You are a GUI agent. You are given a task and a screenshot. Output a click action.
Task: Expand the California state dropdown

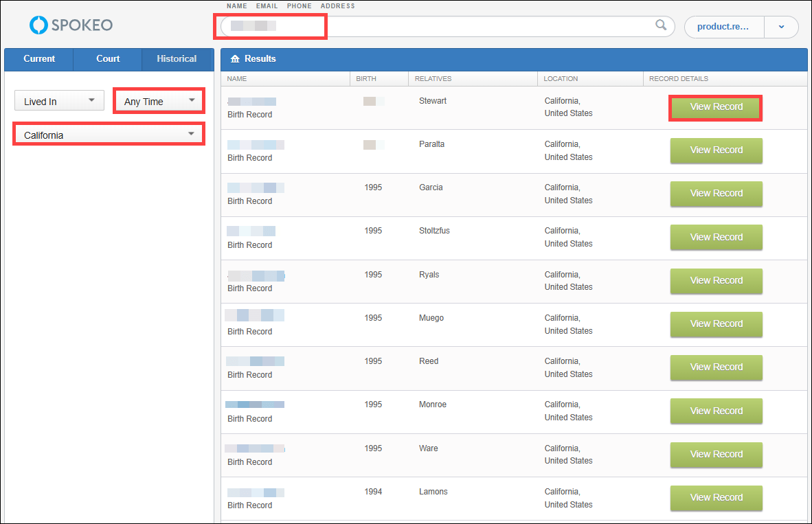pyautogui.click(x=109, y=135)
